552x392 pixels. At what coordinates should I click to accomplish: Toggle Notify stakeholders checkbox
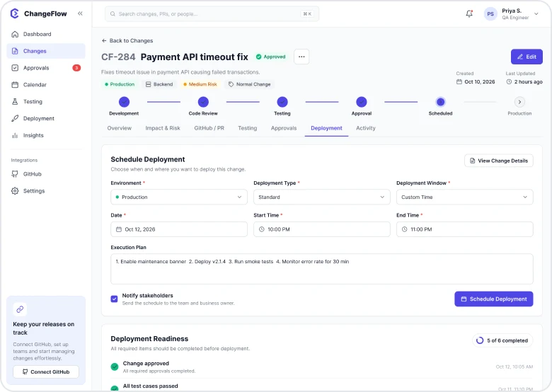click(x=114, y=299)
